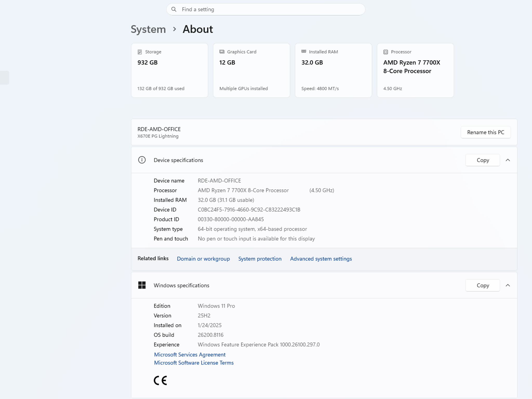Click the Version label
Screen dimensions: 532x399
pyautogui.click(x=162, y=315)
